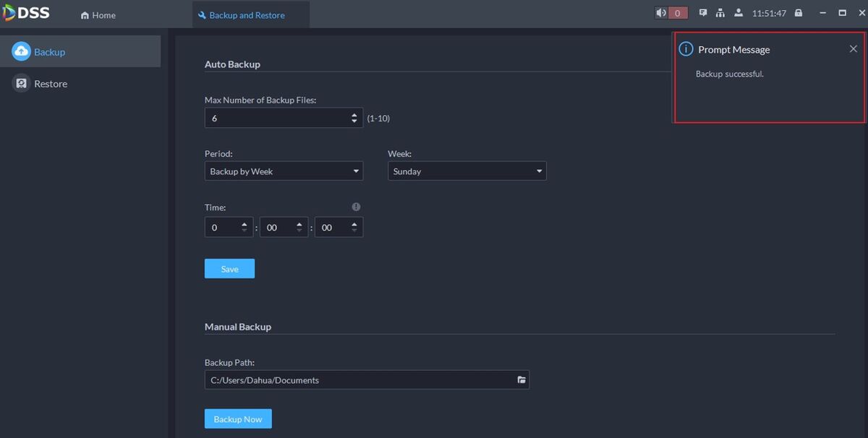Click the Max Number of Backup Files stepper
The width and height of the screenshot is (868, 438).
click(354, 118)
